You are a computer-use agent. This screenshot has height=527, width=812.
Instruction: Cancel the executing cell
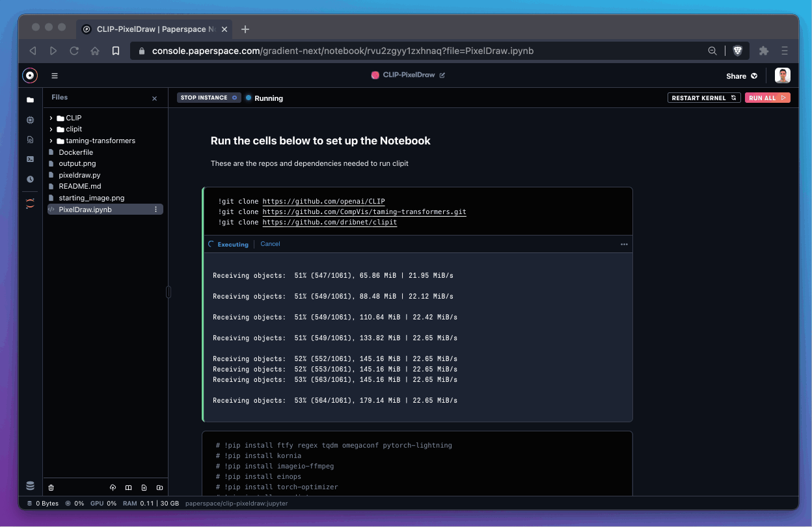[x=270, y=244]
